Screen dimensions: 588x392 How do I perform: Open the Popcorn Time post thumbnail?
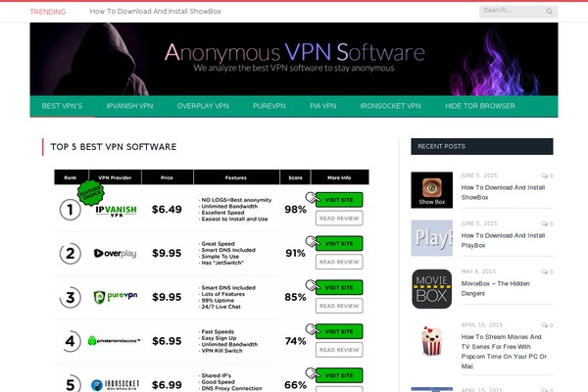(x=431, y=341)
